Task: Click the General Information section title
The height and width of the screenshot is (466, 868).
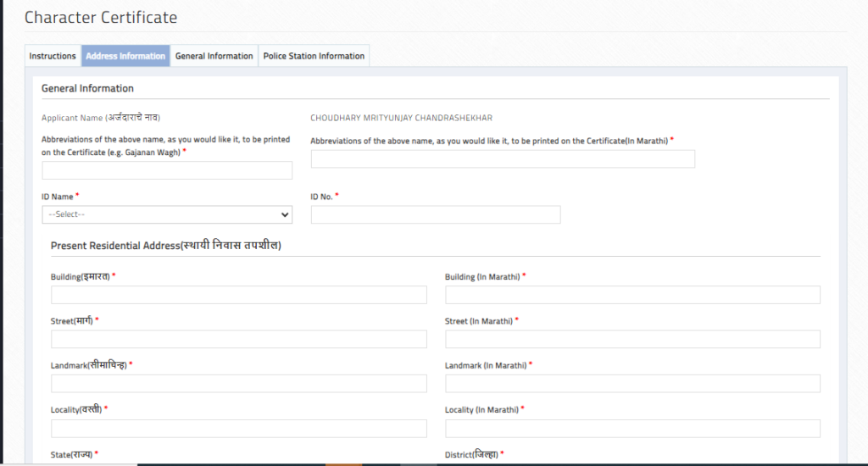Action: pos(87,88)
